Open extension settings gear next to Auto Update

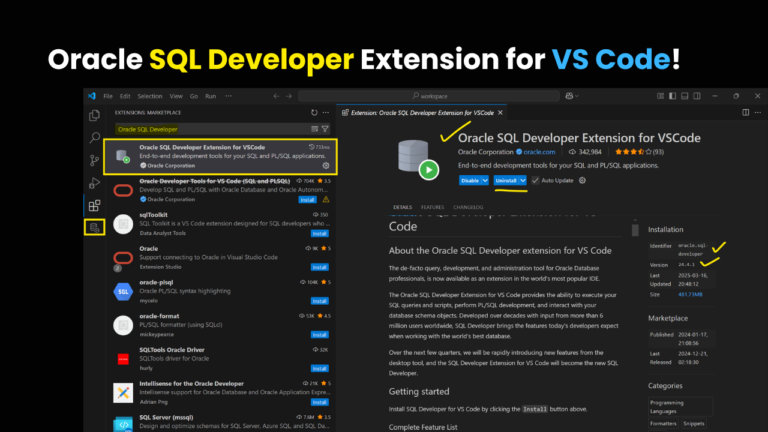[582, 180]
